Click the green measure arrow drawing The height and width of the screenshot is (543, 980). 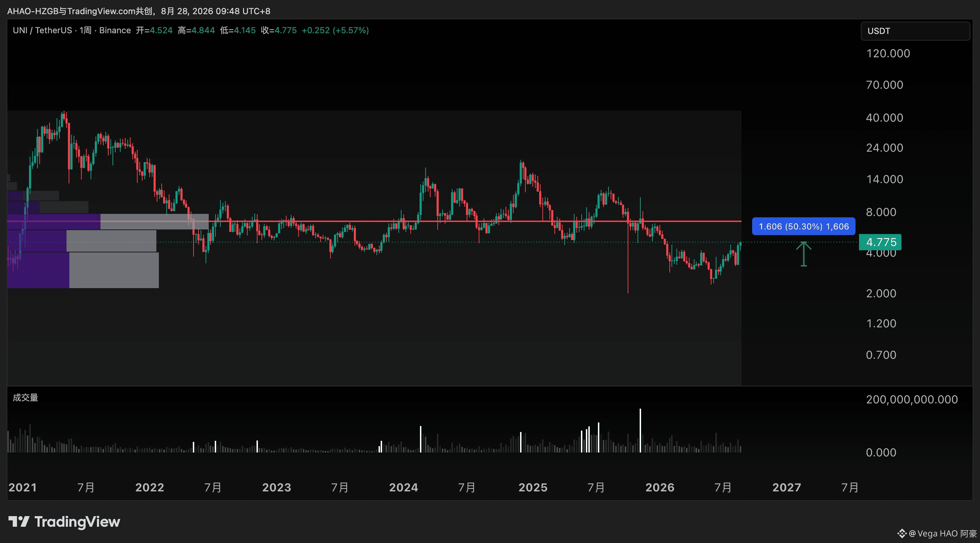(803, 254)
